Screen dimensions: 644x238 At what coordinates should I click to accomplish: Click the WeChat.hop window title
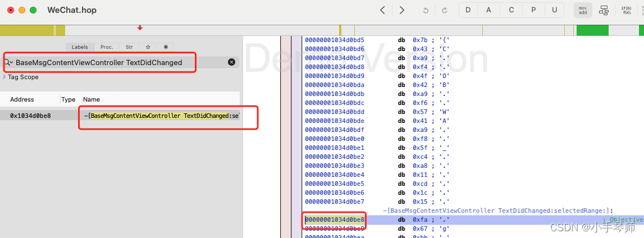coord(72,10)
